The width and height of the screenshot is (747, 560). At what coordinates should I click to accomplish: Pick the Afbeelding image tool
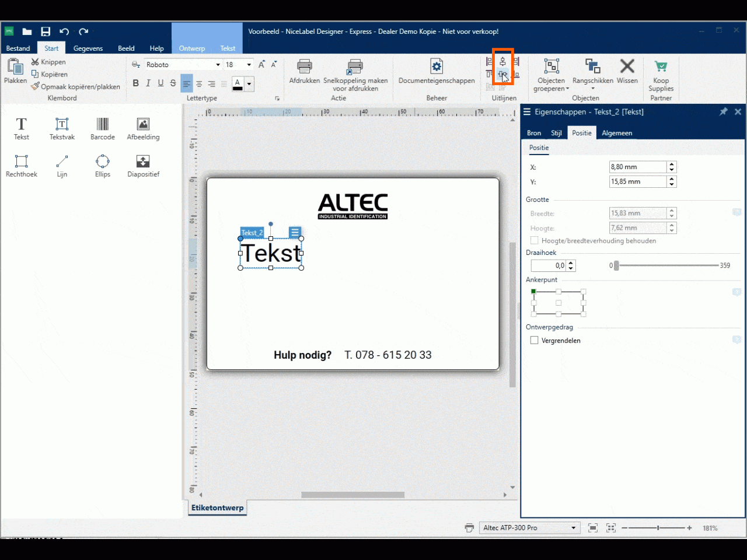point(143,128)
